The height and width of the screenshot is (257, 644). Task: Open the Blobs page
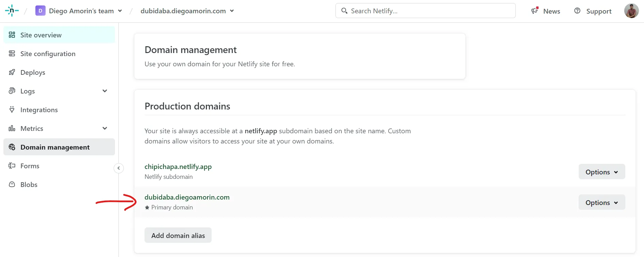click(59, 185)
